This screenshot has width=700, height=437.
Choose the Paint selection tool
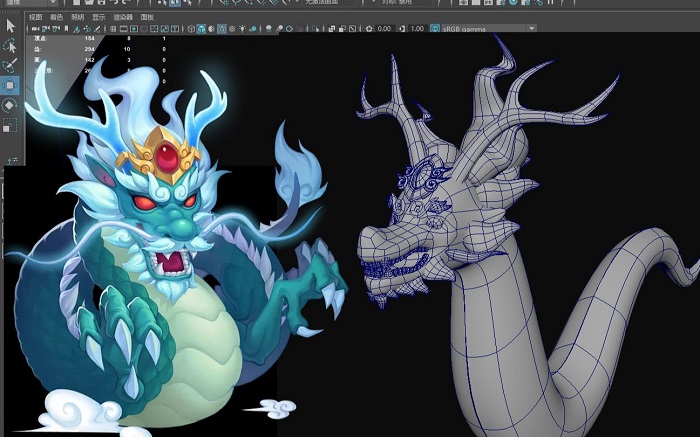(10, 66)
